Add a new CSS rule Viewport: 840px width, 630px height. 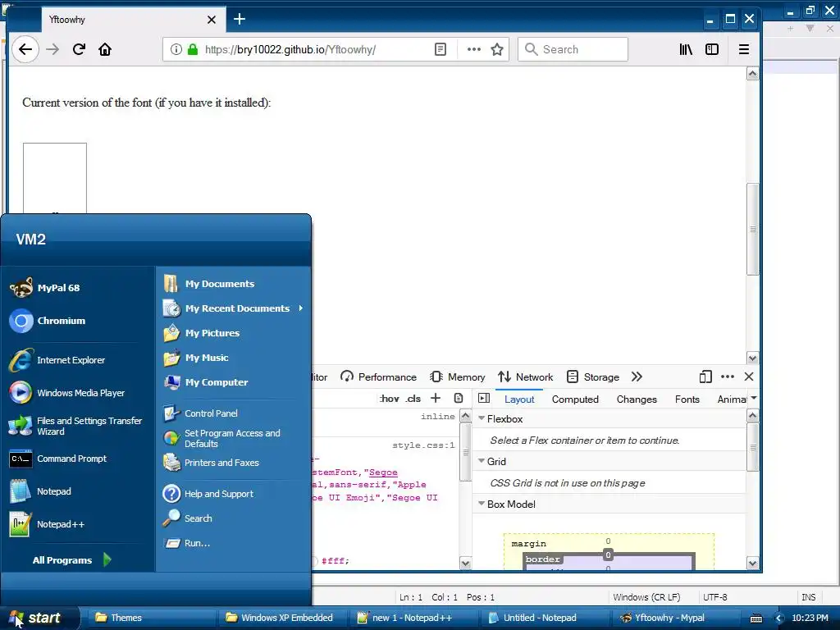(x=436, y=398)
